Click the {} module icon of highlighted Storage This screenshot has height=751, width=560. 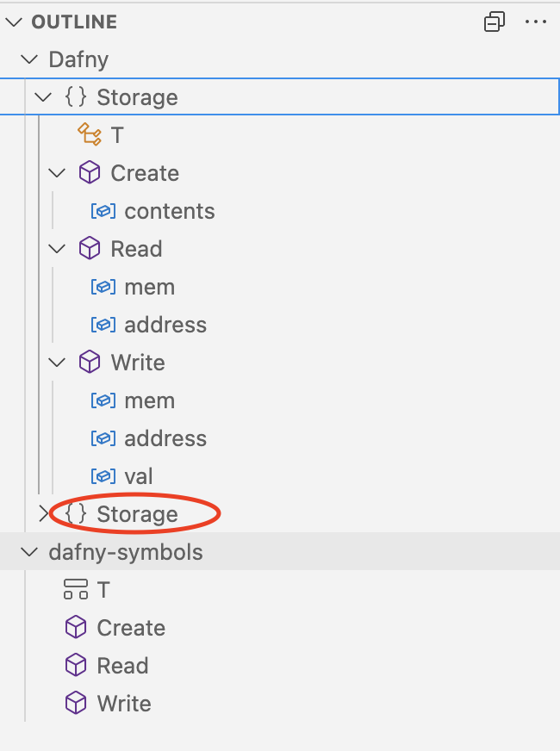tap(74, 96)
